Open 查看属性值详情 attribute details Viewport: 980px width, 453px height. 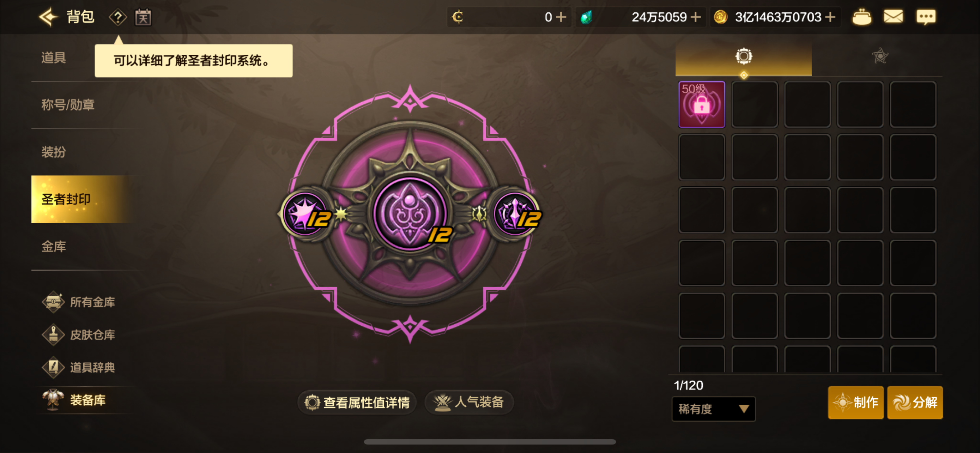(x=357, y=403)
